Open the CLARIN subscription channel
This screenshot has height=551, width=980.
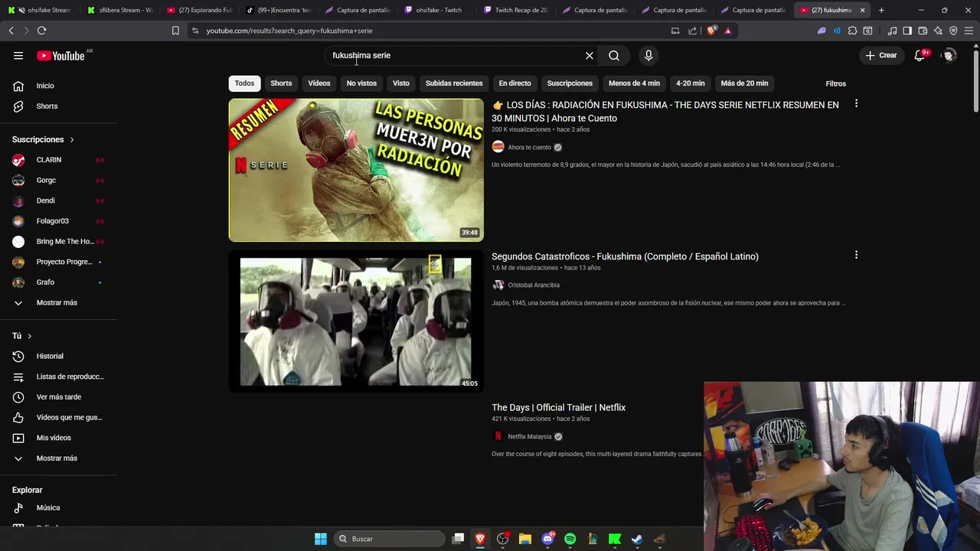58,160
